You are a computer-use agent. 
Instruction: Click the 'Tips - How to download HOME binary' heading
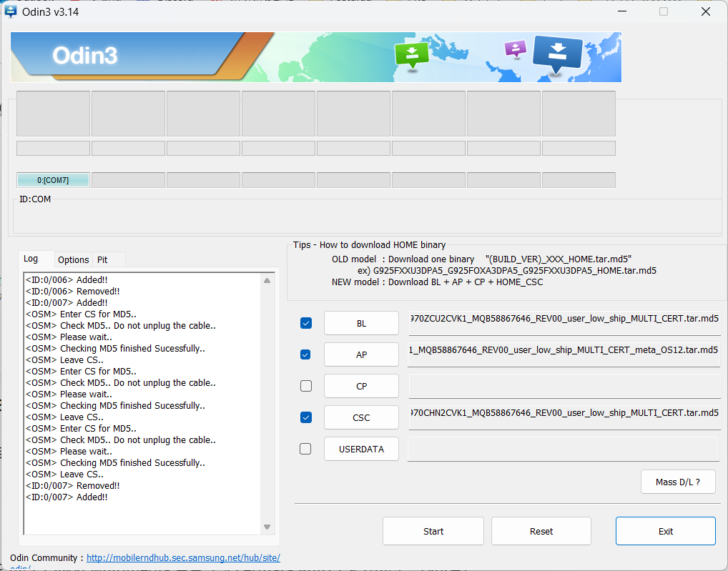(369, 245)
